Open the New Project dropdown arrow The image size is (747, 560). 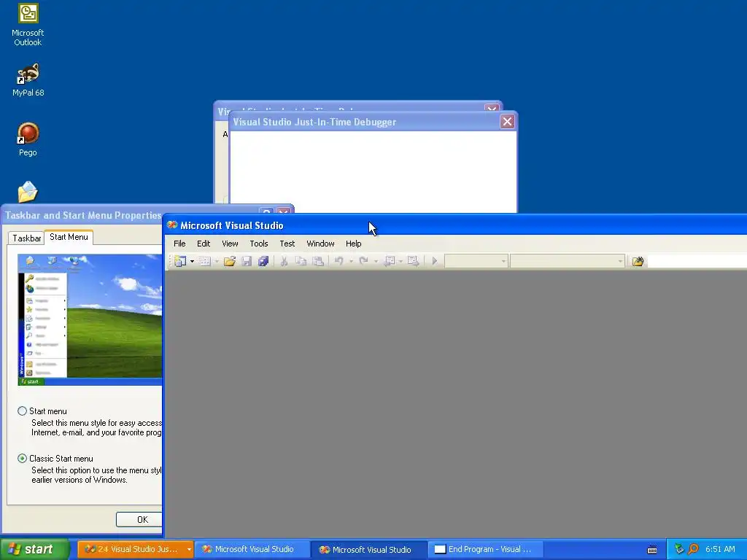click(192, 261)
